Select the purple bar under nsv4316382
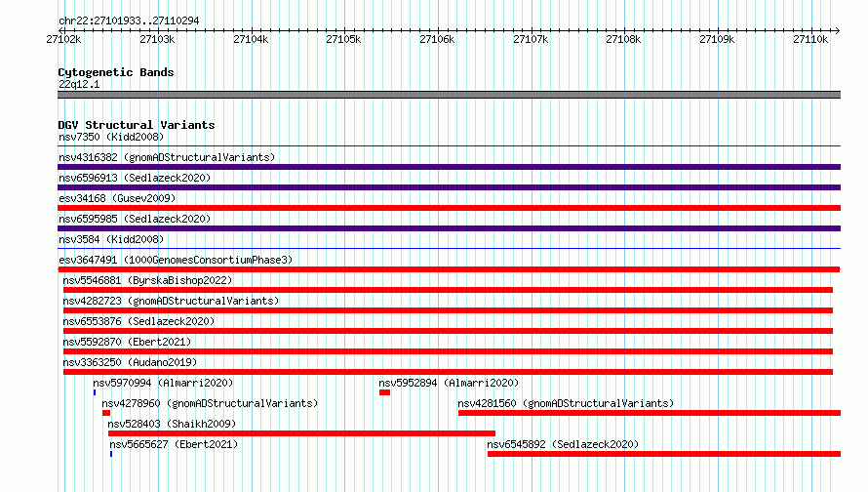The image size is (868, 492). [x=449, y=167]
